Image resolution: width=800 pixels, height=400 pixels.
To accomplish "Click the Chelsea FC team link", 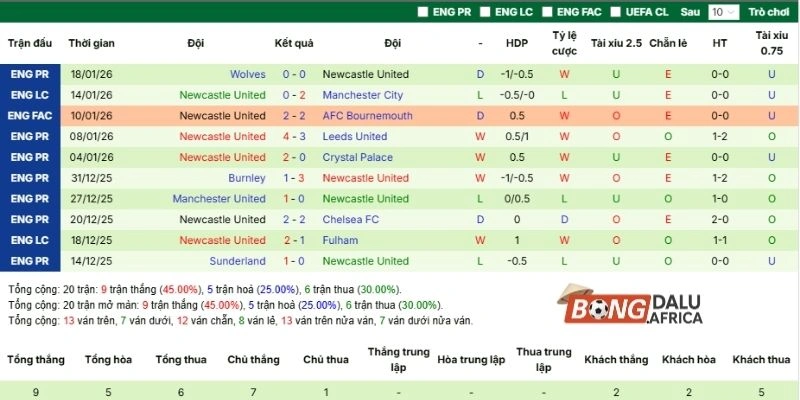I will coord(350,220).
